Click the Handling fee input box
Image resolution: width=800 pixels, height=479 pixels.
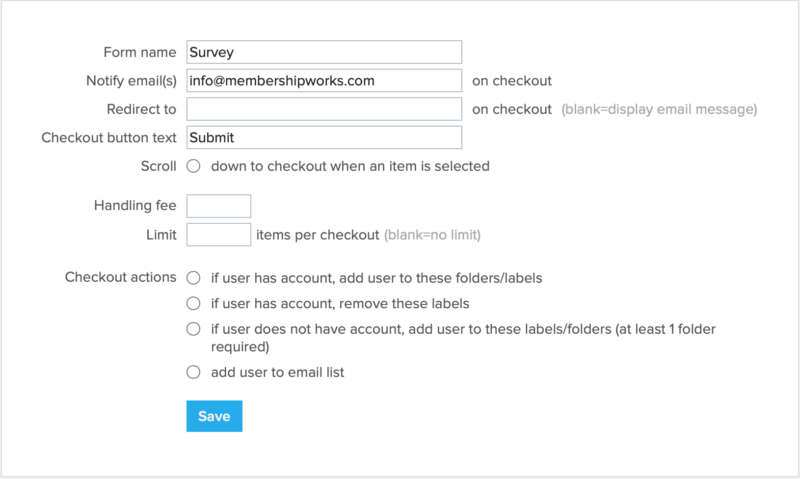pos(219,206)
